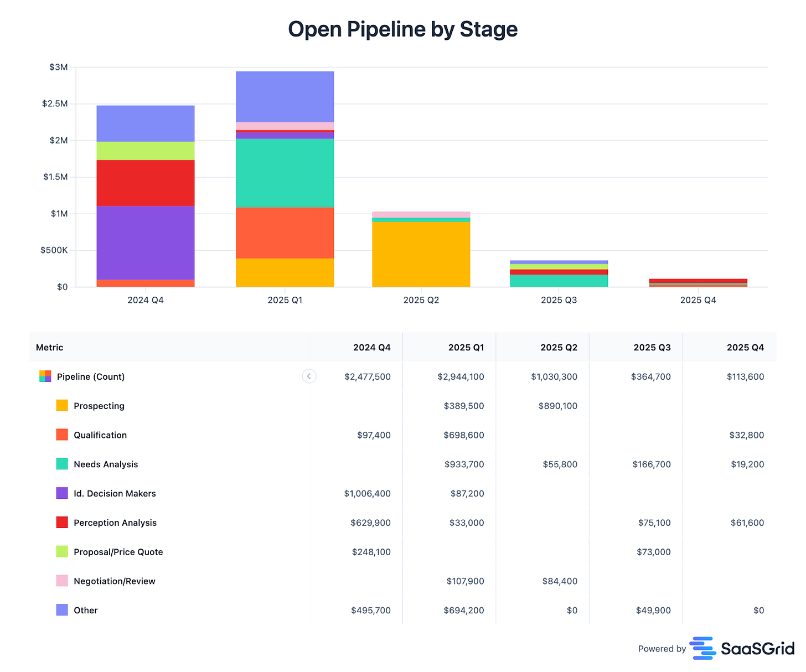This screenshot has width=806, height=672.
Task: Click the Proposal/Price Quote green swatch
Action: [x=61, y=551]
